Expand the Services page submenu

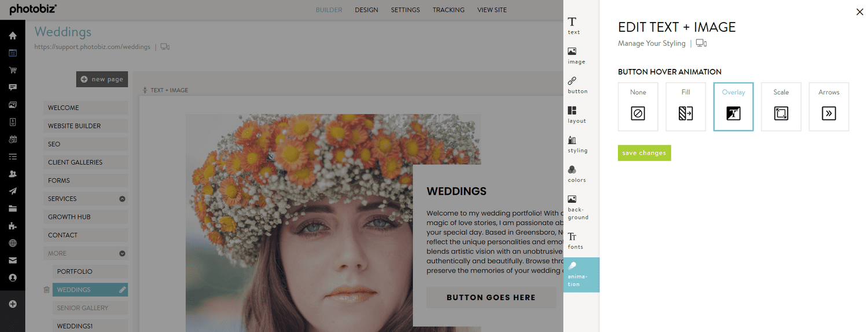pos(122,199)
